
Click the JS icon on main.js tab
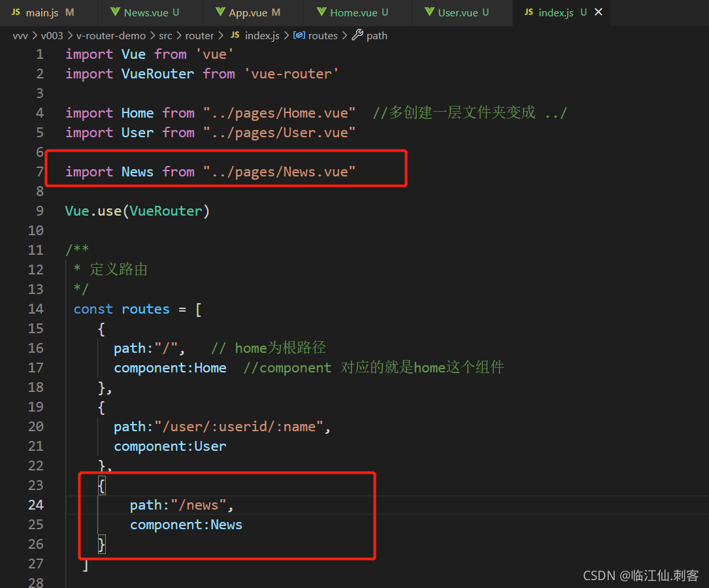[x=16, y=12]
